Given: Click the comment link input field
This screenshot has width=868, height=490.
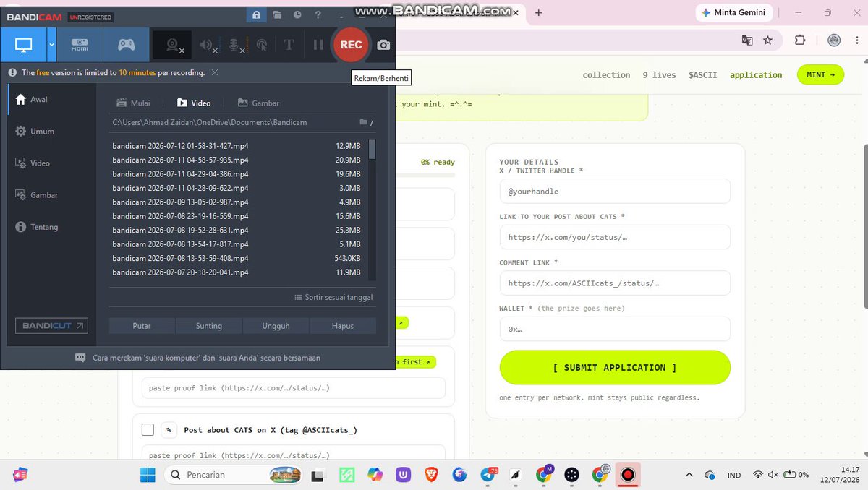Looking at the screenshot, I should point(615,283).
